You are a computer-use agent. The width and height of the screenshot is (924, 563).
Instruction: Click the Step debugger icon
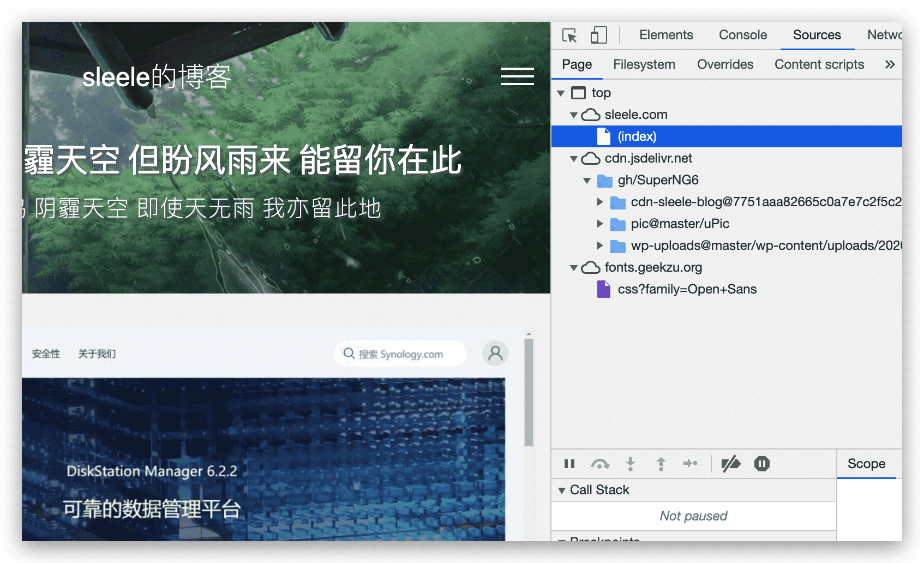(691, 464)
